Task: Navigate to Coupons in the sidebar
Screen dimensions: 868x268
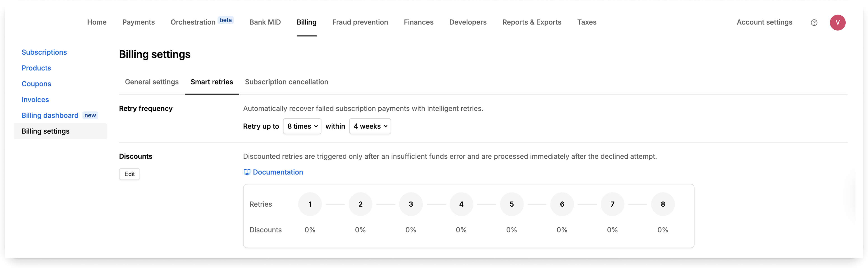Action: coord(36,84)
